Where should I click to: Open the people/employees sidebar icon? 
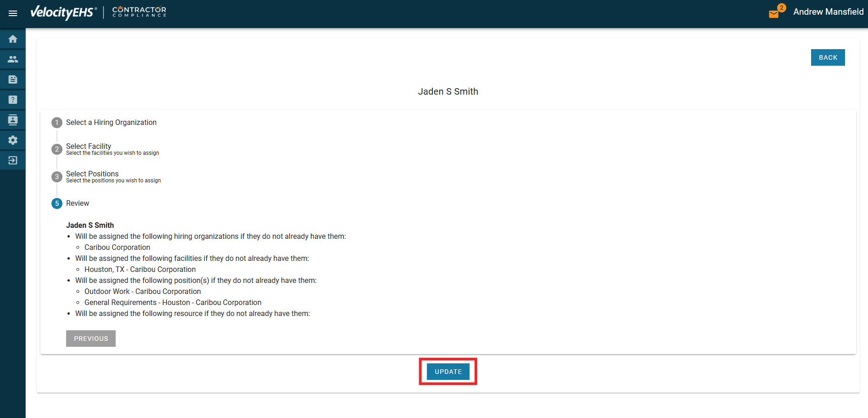click(13, 59)
